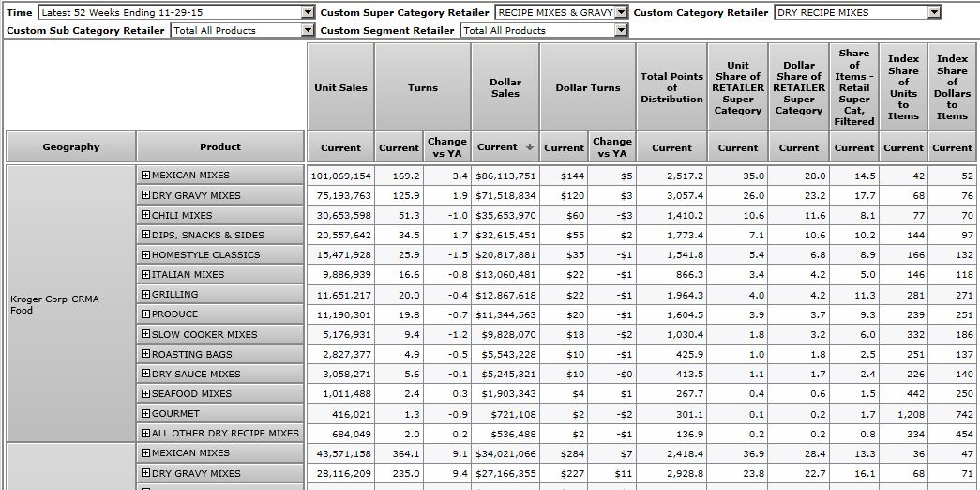This screenshot has width=980, height=490.
Task: Open Custom Category Retailer dropdown
Action: tap(934, 12)
